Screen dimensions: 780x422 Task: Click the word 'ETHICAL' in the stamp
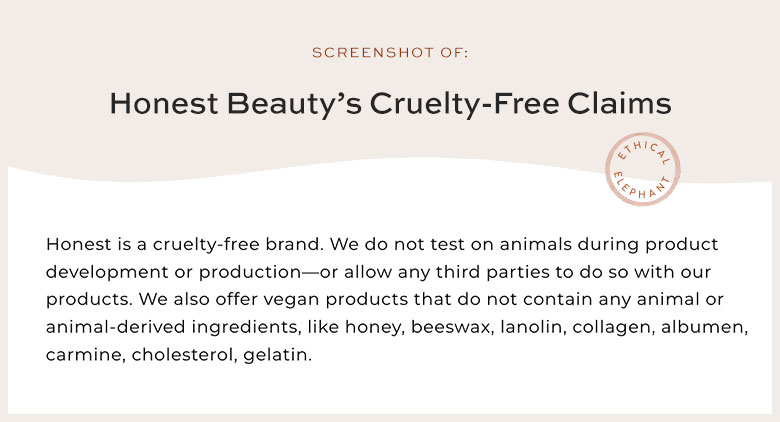644,152
